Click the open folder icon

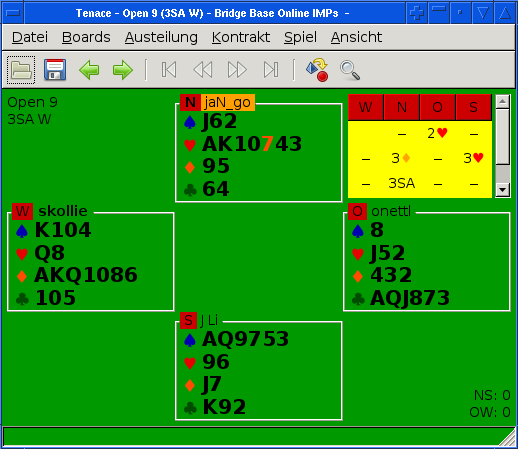(x=21, y=70)
